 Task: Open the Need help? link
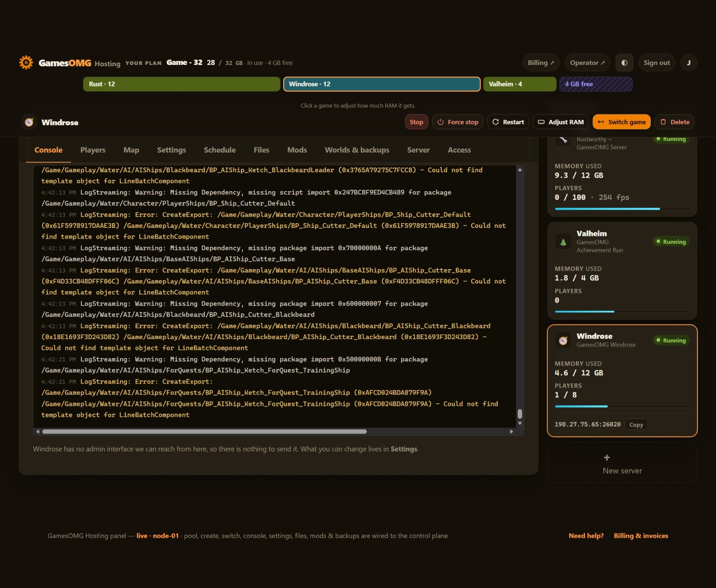point(586,536)
